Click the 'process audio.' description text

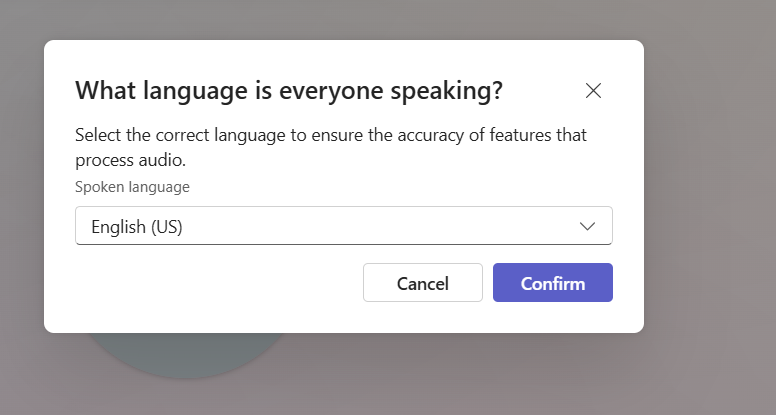pyautogui.click(x=130, y=160)
